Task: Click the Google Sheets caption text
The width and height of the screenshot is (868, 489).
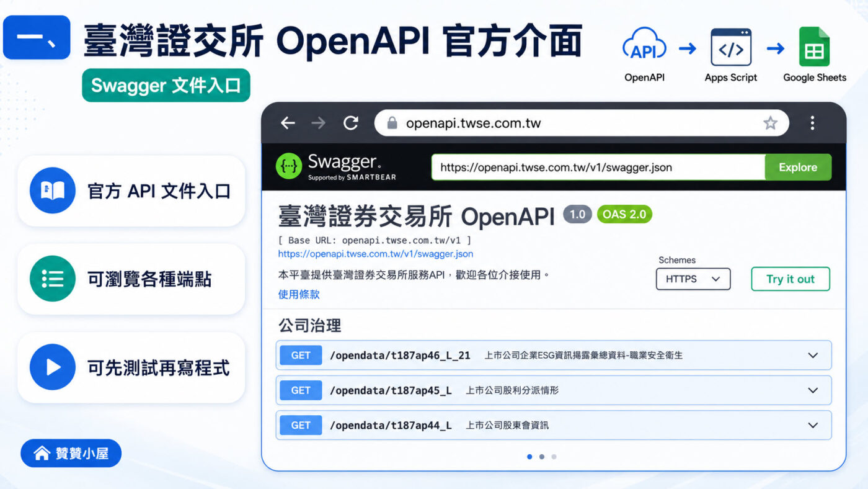Action: [815, 78]
